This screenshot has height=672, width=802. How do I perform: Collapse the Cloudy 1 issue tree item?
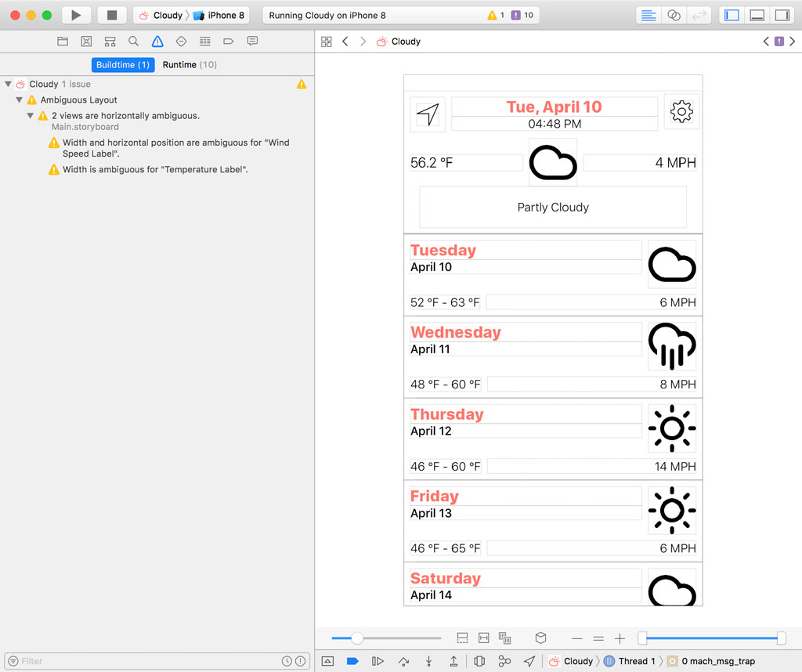(x=8, y=85)
